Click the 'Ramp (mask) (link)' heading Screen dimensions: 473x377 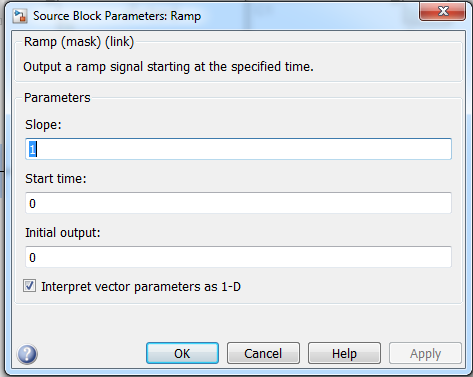pyautogui.click(x=79, y=42)
